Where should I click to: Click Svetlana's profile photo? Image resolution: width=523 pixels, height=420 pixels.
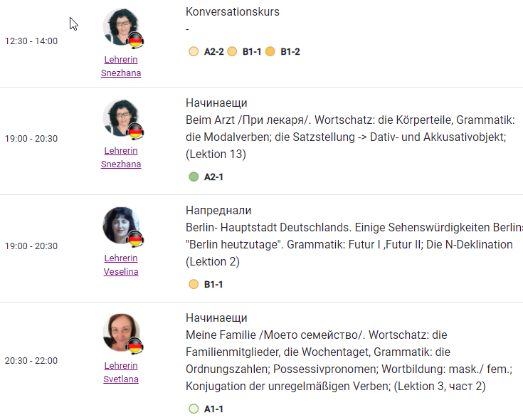[121, 332]
